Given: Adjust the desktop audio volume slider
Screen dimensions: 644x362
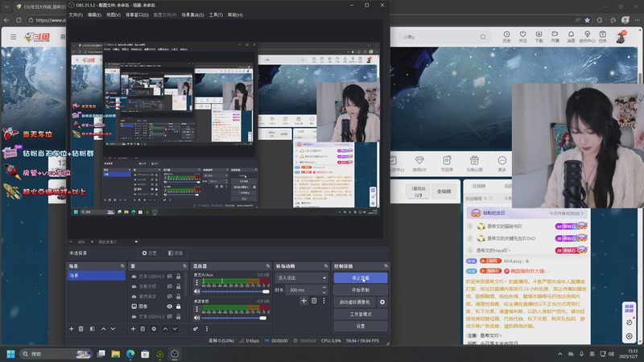Looking at the screenshot, I should 235,318.
